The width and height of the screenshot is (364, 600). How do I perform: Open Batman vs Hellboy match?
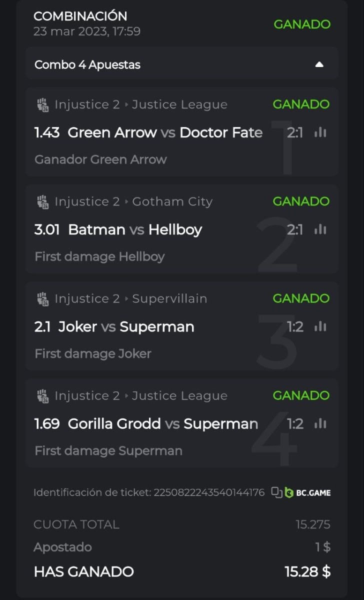click(x=135, y=229)
